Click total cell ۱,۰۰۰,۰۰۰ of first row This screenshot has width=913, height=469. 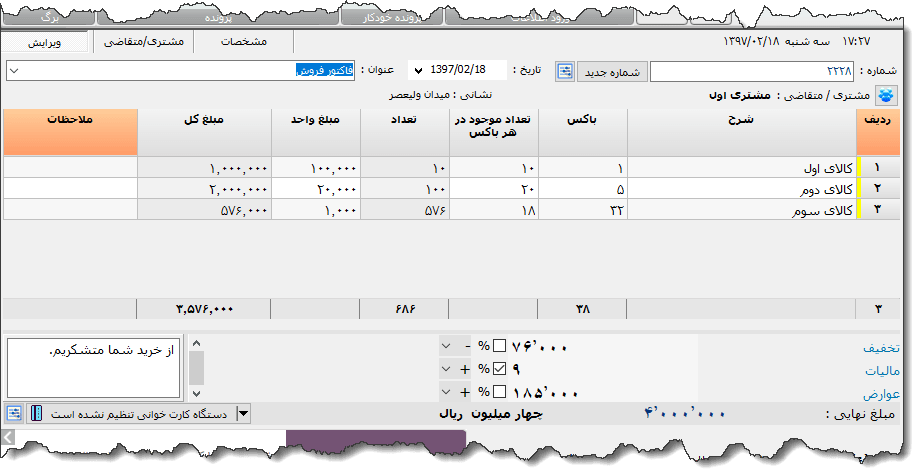click(204, 168)
